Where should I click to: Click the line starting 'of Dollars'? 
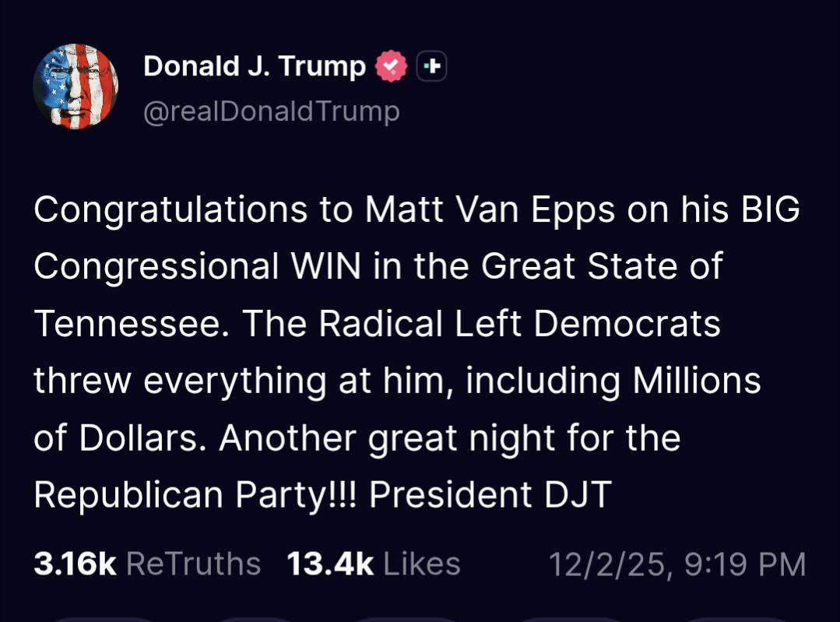[357, 438]
